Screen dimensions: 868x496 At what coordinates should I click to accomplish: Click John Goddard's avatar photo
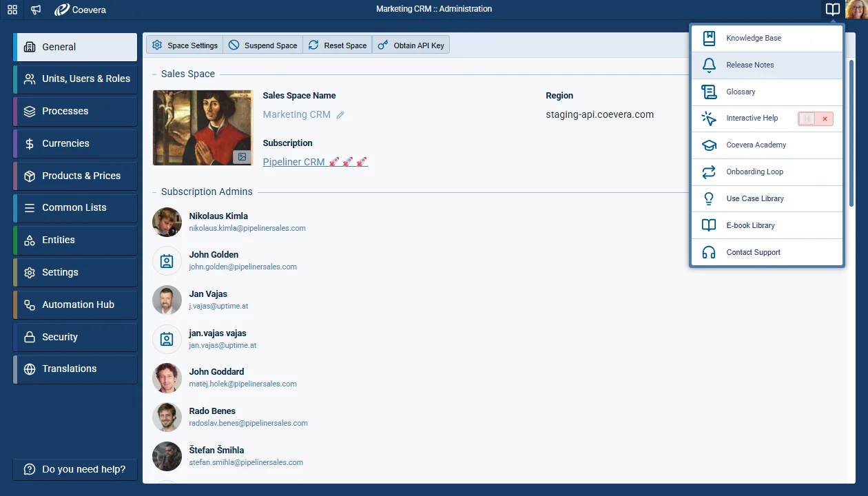point(167,378)
